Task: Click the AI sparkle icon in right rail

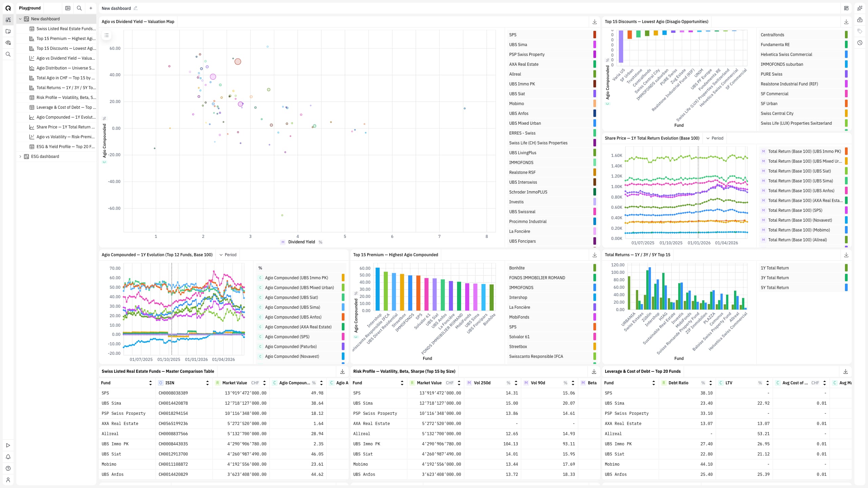Action: [860, 8]
